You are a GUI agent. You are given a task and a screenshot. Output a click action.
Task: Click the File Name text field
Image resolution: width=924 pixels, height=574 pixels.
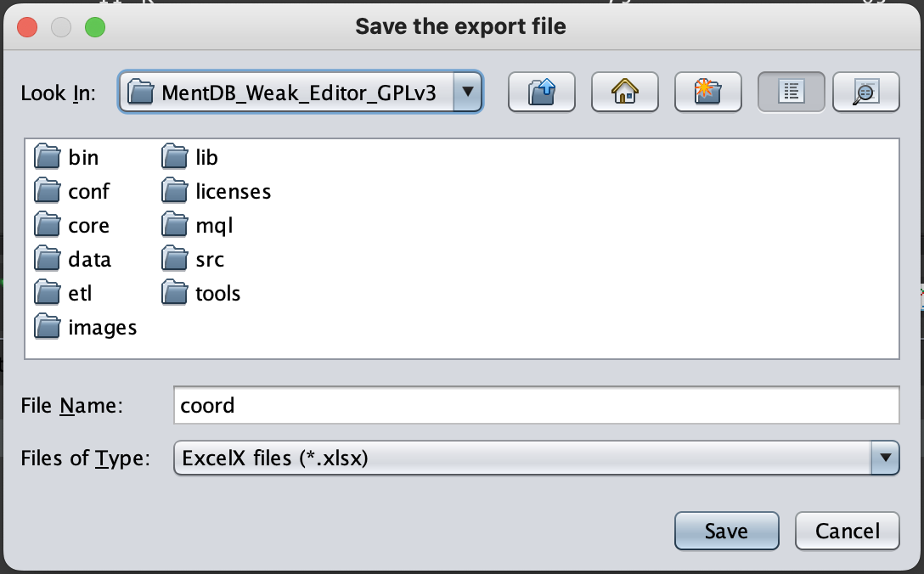[535, 405]
